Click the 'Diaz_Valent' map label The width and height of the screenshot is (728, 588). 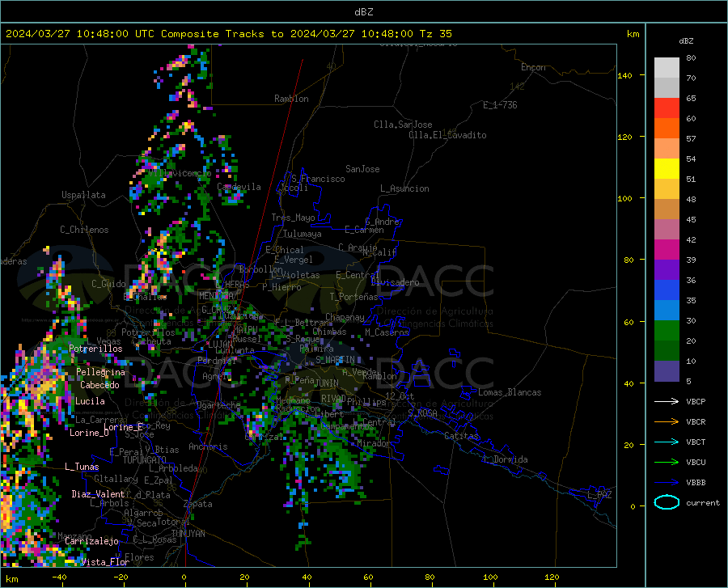(x=98, y=494)
